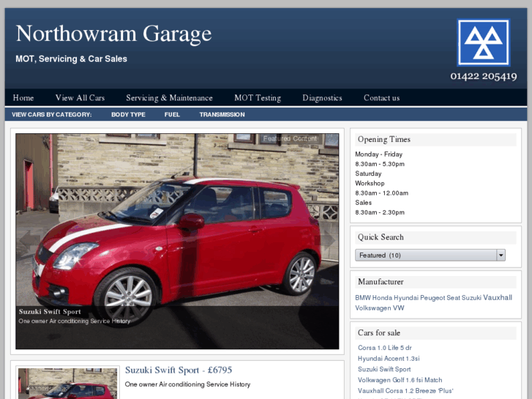Click the Workshop 8.30am - 12.00am hours text
The height and width of the screenshot is (399, 532).
point(382,188)
